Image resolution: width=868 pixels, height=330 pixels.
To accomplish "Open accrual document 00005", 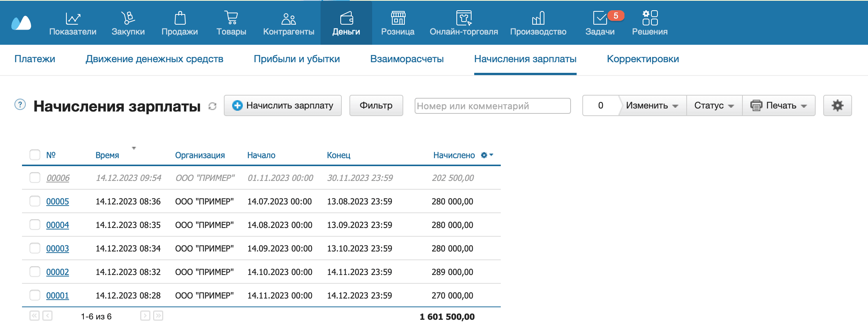I will (x=58, y=201).
